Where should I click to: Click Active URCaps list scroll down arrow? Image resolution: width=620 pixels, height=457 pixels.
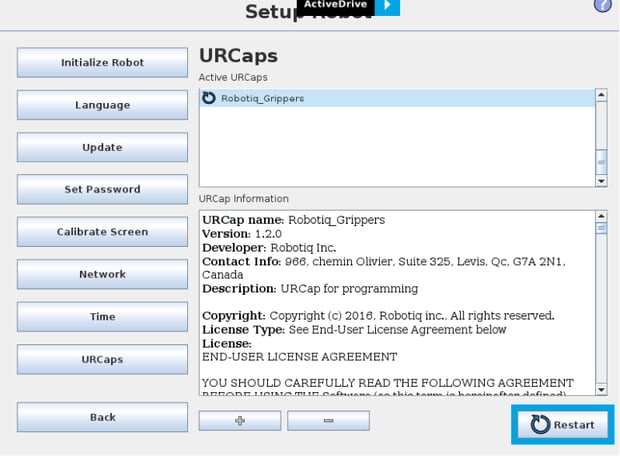601,181
